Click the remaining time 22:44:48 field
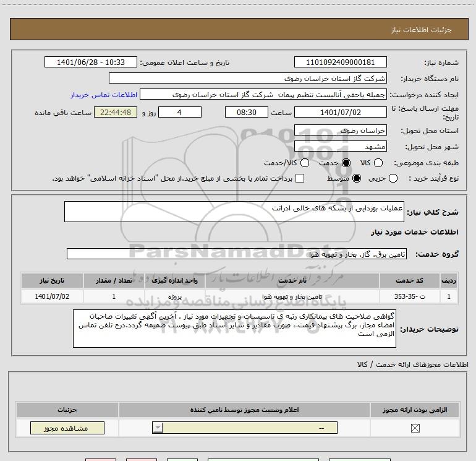The width and height of the screenshot is (476, 461). [116, 112]
